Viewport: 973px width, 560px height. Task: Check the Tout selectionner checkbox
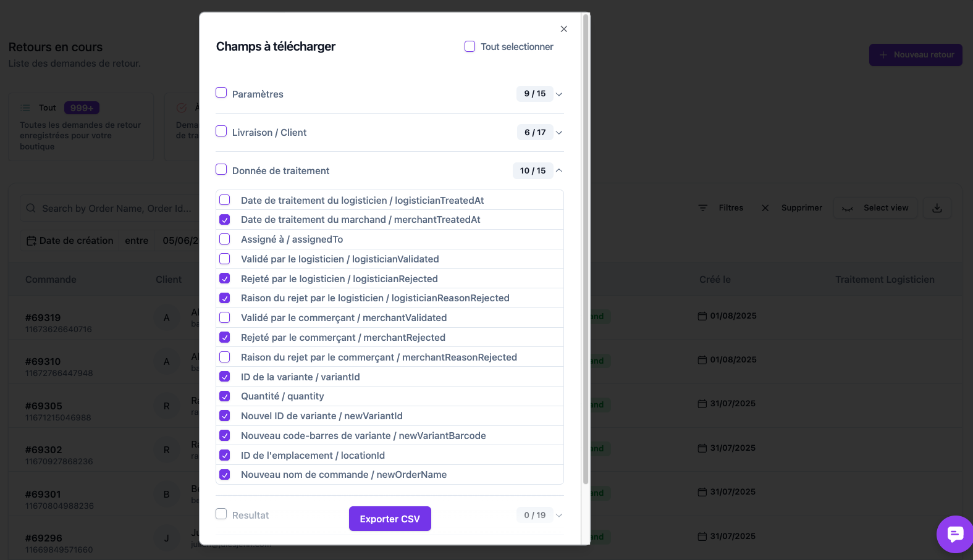click(470, 46)
